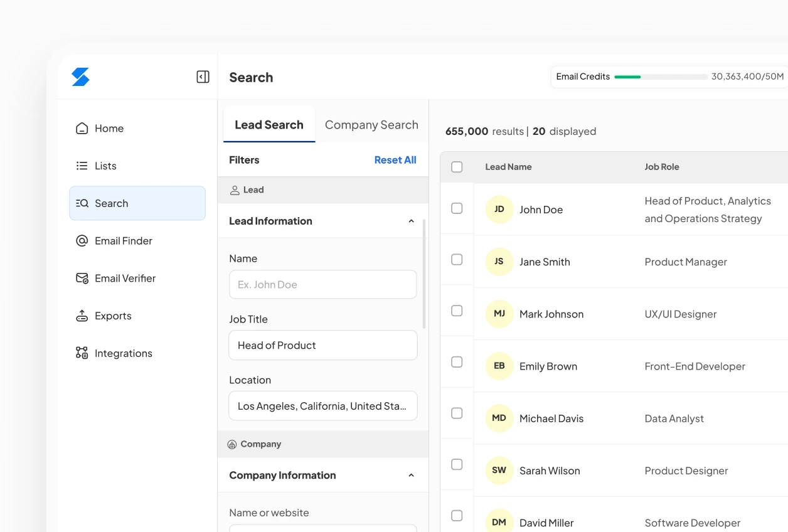Click the EB avatar for Emily Brown
The width and height of the screenshot is (788, 532).
pos(499,366)
